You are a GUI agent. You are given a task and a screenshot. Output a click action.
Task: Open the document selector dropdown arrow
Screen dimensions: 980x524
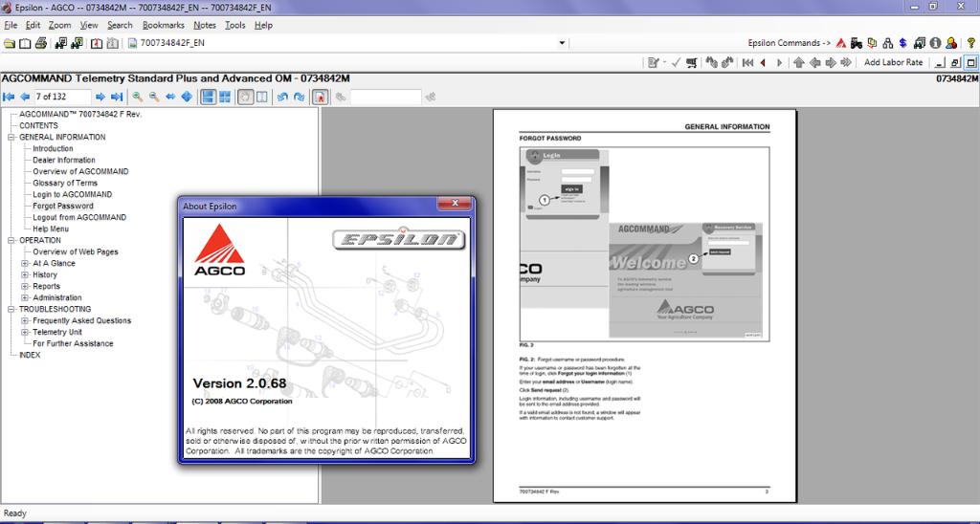pos(561,43)
